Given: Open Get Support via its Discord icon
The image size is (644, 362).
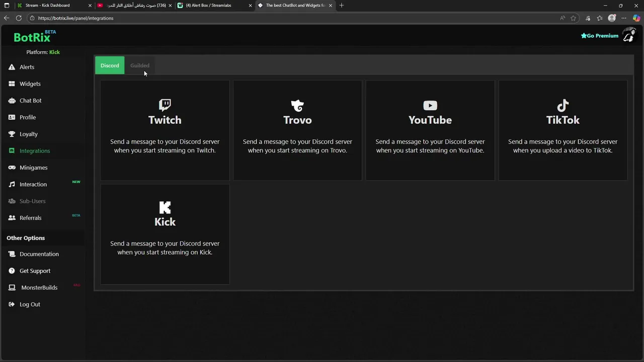Looking at the screenshot, I should tap(12, 271).
